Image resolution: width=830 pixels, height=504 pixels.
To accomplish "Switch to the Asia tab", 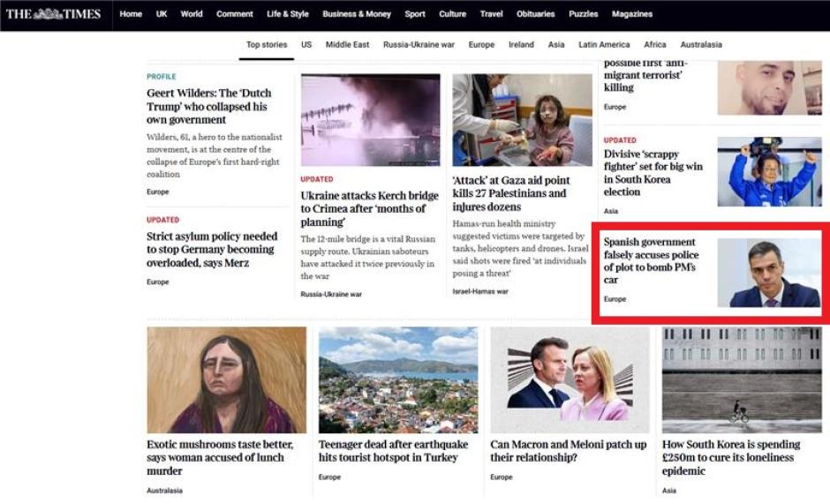I will click(556, 45).
